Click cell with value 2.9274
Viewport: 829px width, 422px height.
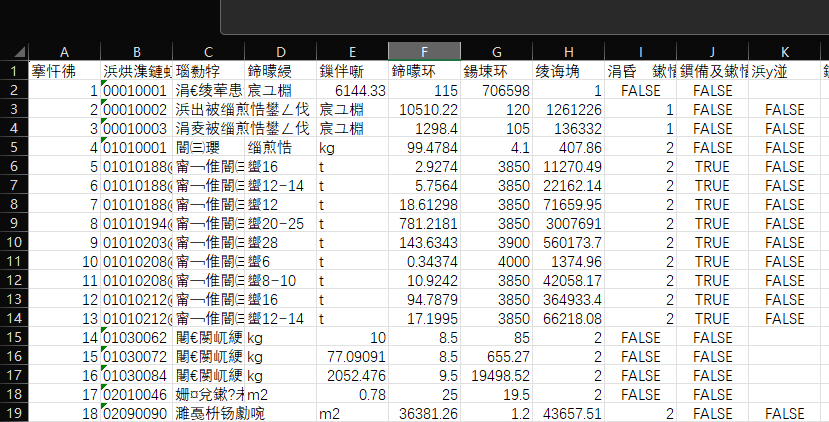(x=424, y=167)
